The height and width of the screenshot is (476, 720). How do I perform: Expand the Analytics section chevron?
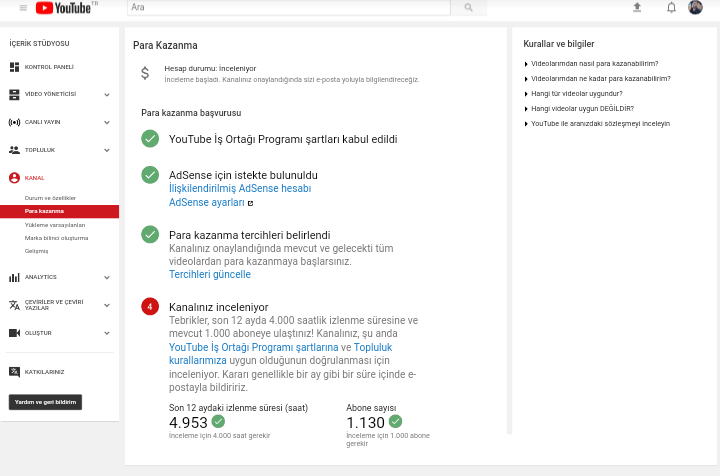[107, 278]
